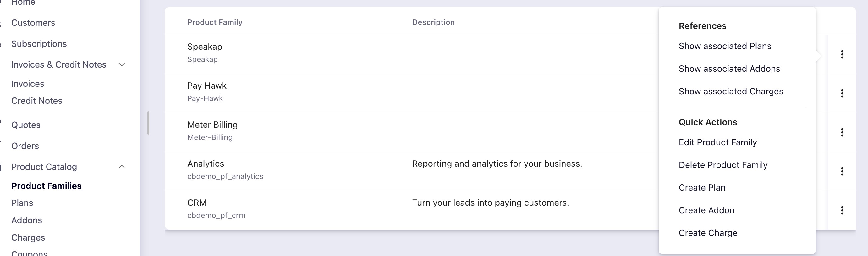868x256 pixels.
Task: Open Subscriptions from the sidebar
Action: (x=39, y=44)
